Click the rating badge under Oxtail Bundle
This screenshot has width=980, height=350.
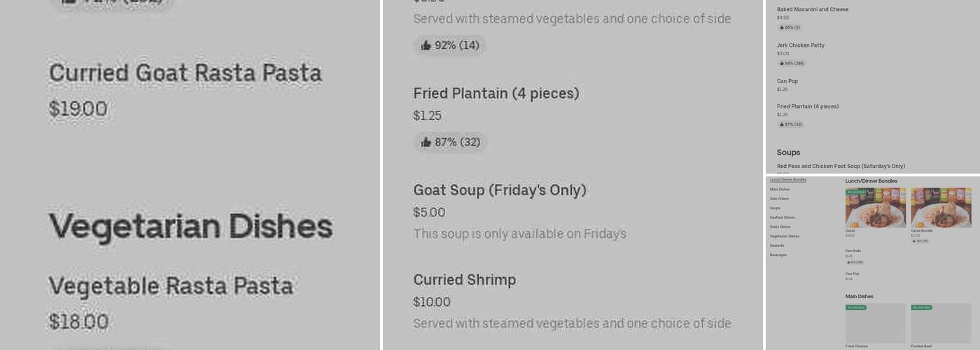(x=920, y=241)
